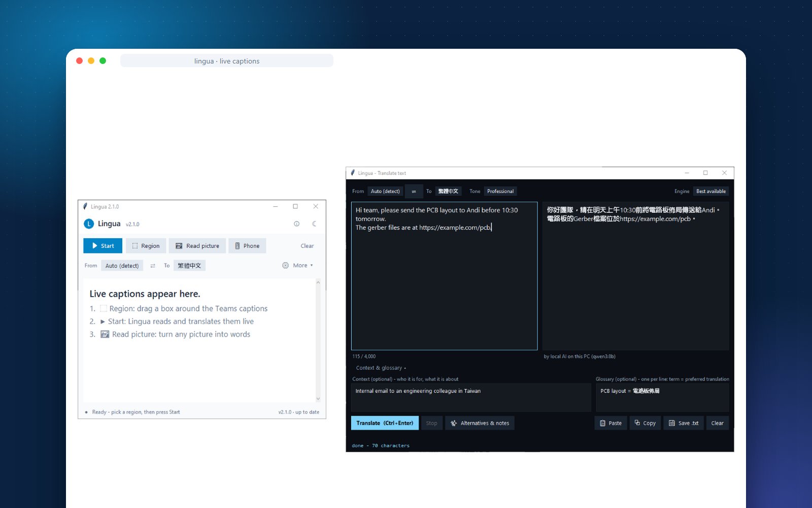Screen dimensions: 812x508
Task: Open From Auto (detect) dropdown in captions window
Action: tap(122, 266)
